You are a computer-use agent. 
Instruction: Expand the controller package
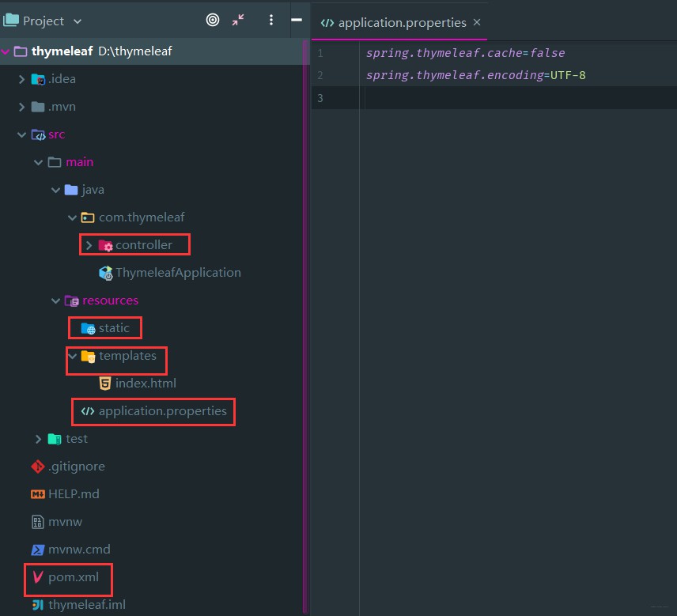[89, 245]
